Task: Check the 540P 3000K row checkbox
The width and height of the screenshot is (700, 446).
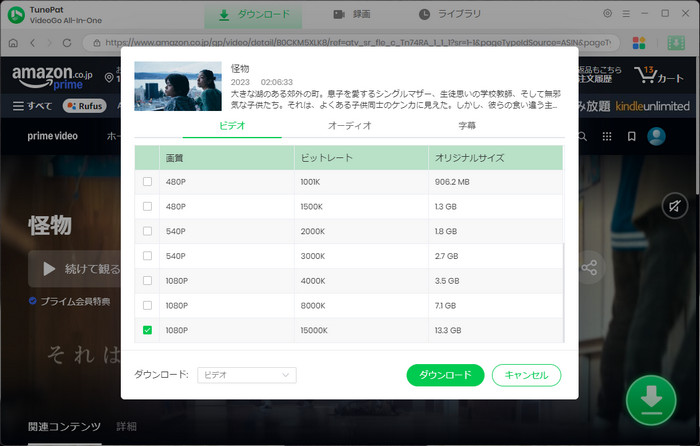Action: point(147,255)
